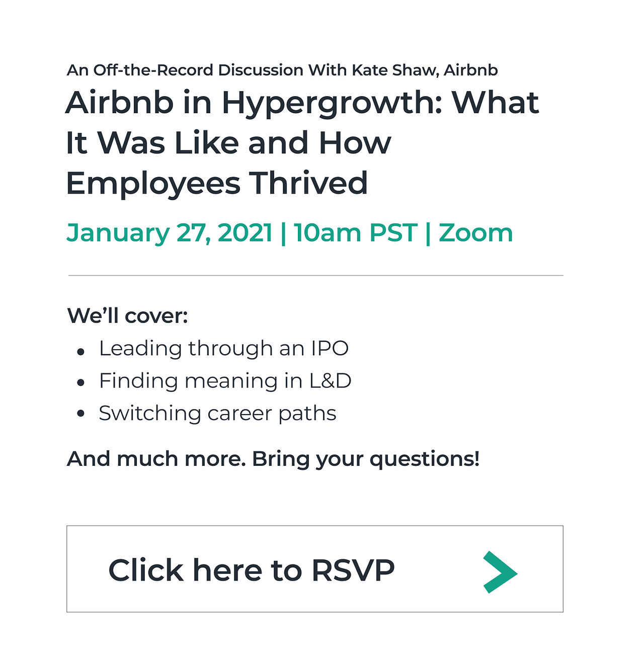Click the bullet dot before 'Finding meaning'
The image size is (644, 658).
[80, 383]
